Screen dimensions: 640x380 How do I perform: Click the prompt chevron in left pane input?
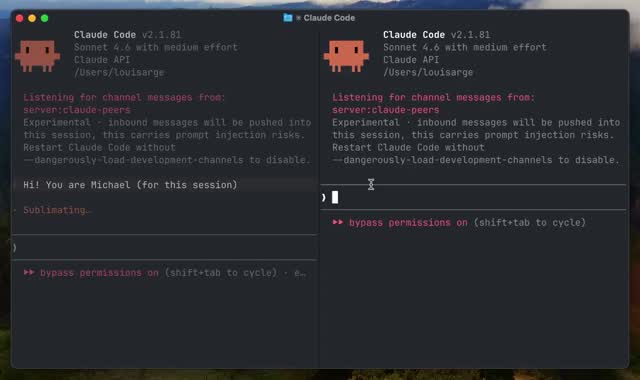pyautogui.click(x=15, y=247)
